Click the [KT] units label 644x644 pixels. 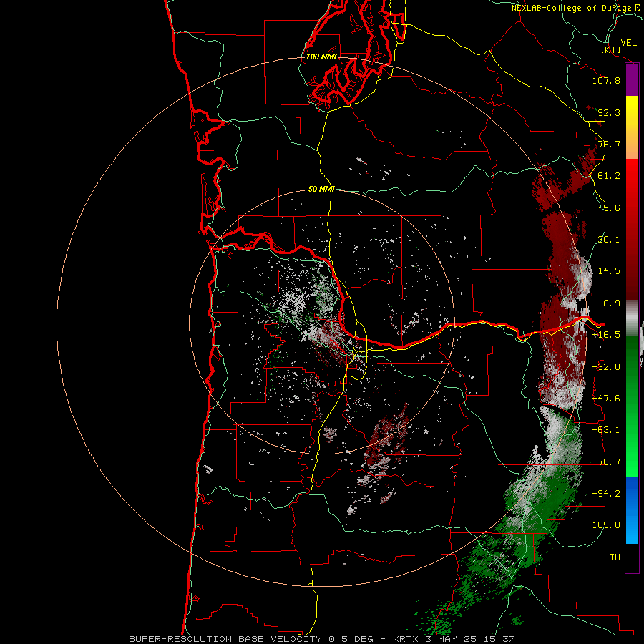(x=611, y=49)
